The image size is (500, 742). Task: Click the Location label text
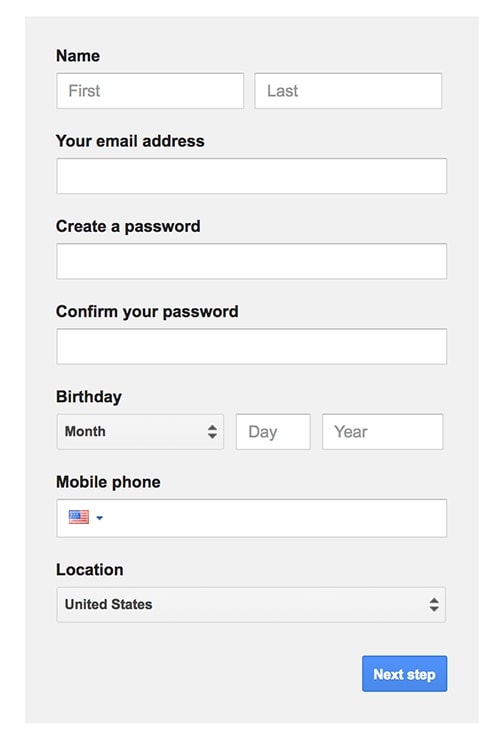[90, 569]
